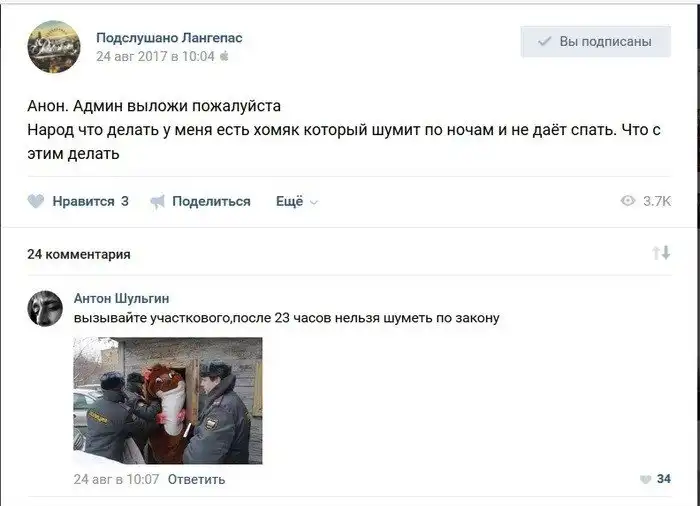
Task: Open the Антон Шульгин name link
Action: click(121, 298)
